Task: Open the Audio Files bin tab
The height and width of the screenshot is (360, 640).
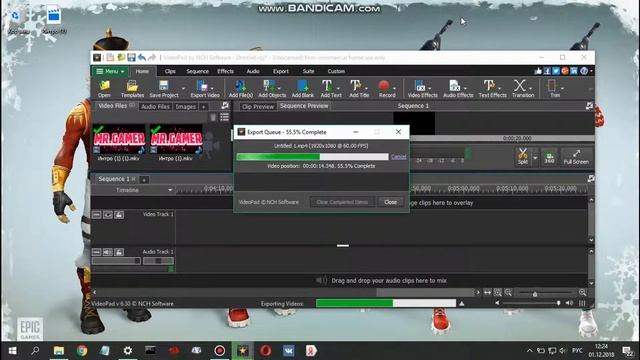Action: click(x=155, y=107)
